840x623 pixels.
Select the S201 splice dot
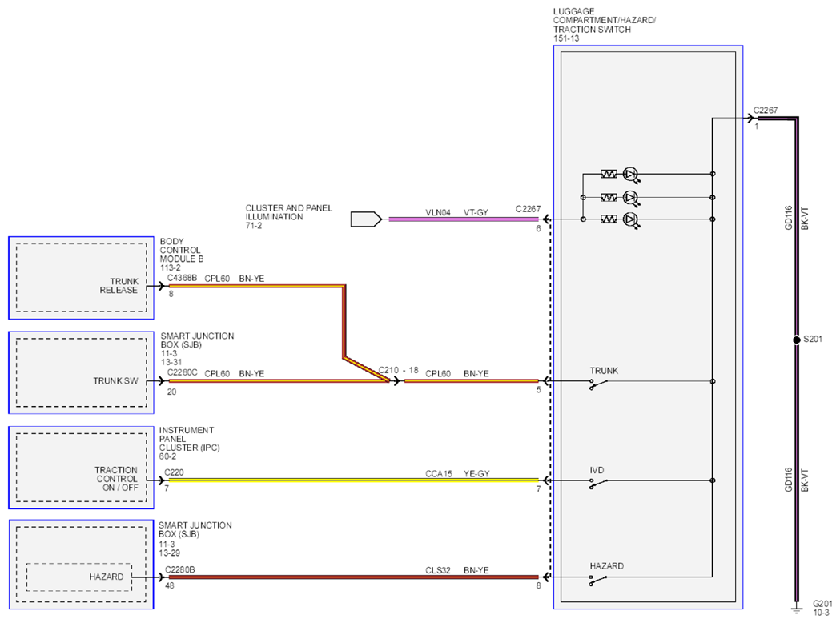(797, 340)
